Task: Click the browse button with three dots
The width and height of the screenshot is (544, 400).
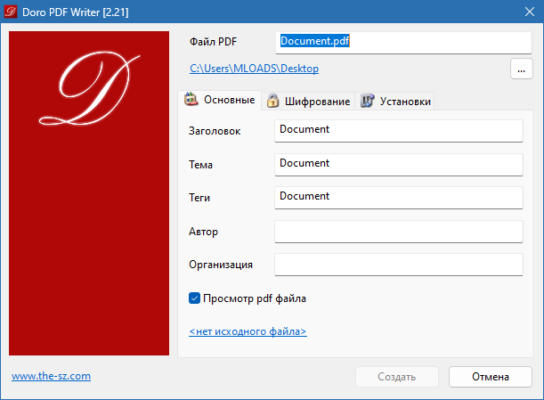Action: pyautogui.click(x=521, y=69)
